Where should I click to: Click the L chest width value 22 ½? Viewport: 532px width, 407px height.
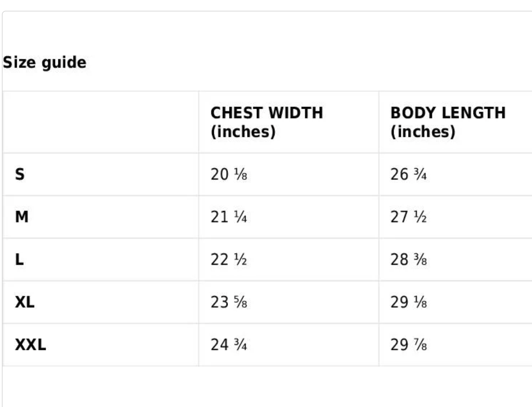pyautogui.click(x=229, y=260)
